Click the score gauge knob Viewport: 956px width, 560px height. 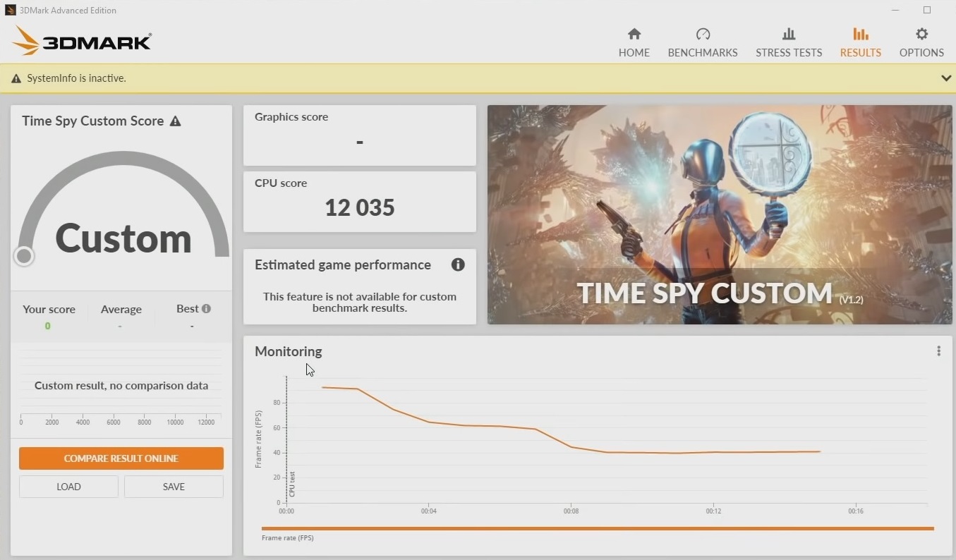click(x=24, y=256)
